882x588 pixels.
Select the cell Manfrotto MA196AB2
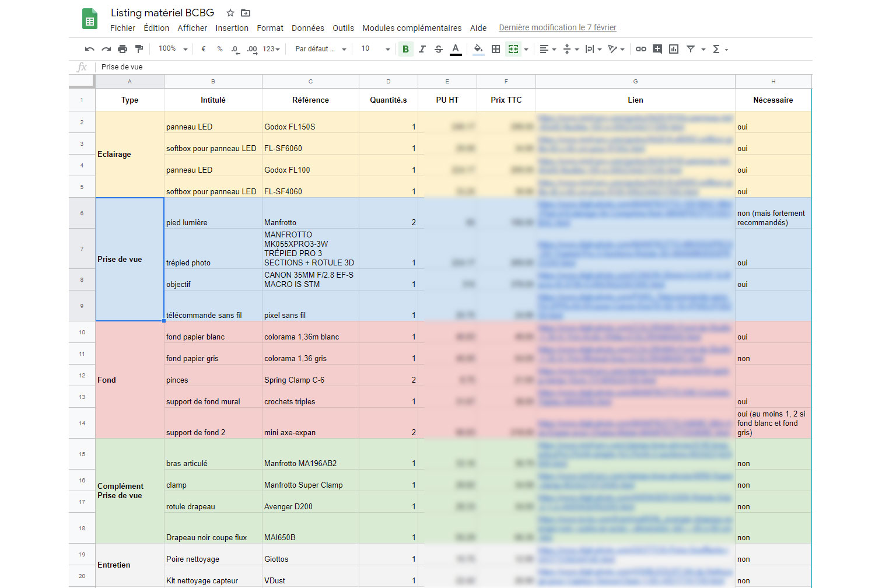pos(310,454)
